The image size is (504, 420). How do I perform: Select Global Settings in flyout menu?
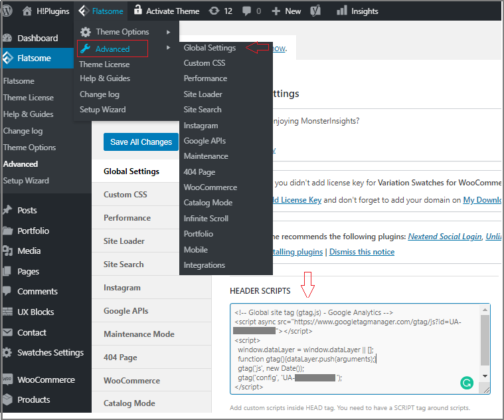(210, 48)
